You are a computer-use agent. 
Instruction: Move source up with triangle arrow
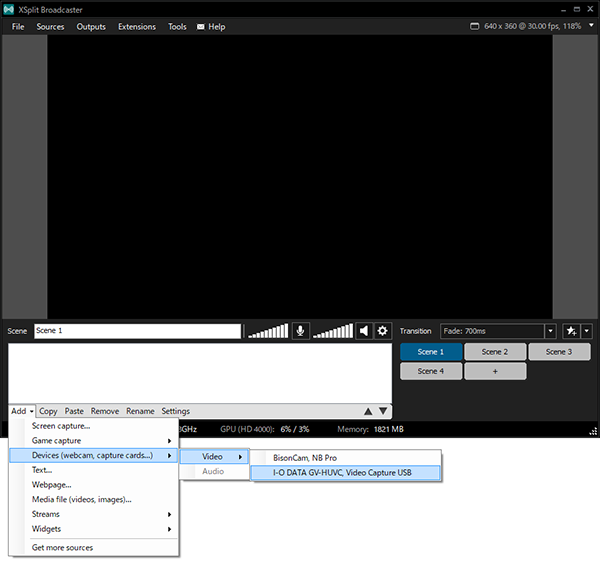click(368, 411)
